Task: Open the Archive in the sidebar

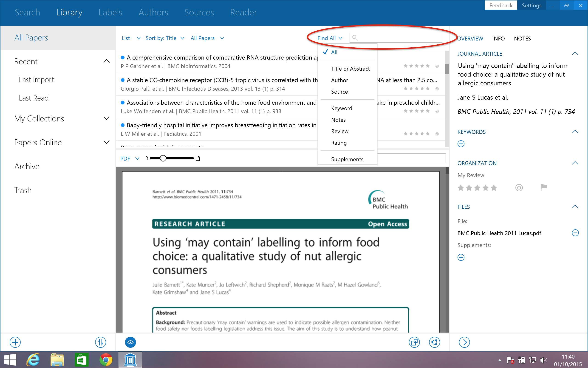Action: [x=27, y=166]
